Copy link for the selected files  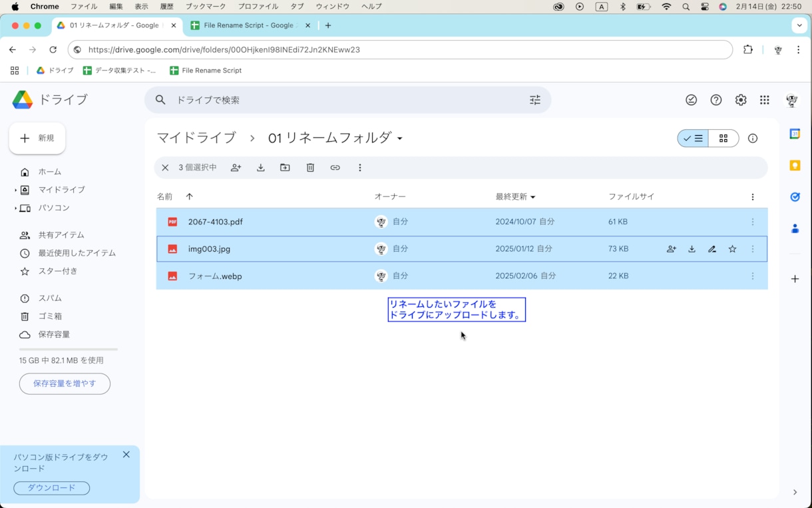(335, 168)
